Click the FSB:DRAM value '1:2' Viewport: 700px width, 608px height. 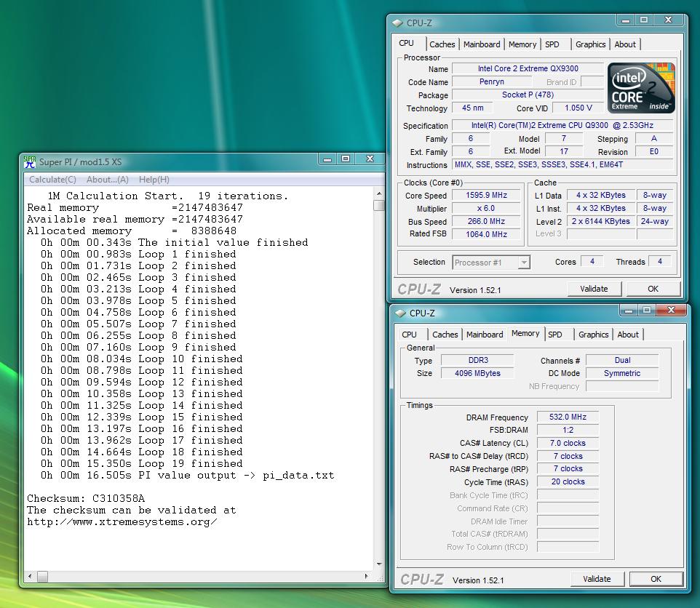[568, 430]
